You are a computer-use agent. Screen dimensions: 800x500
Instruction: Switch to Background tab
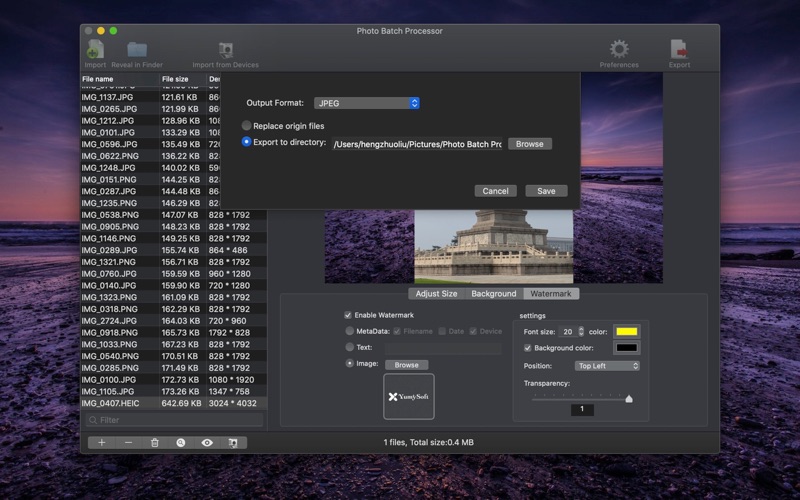tap(493, 293)
